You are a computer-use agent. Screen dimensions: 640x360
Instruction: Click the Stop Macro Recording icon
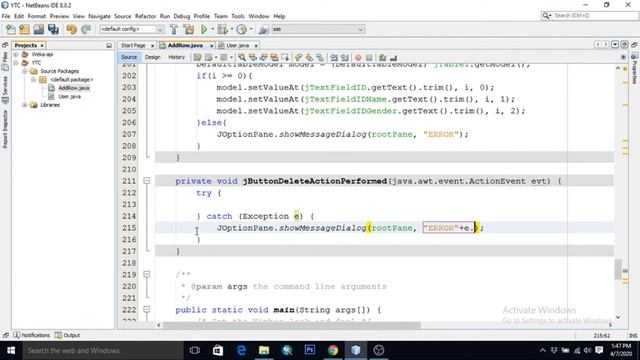[x=369, y=58]
